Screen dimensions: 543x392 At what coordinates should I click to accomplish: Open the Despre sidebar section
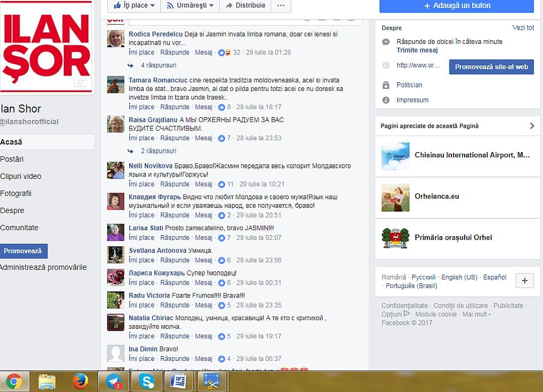point(12,211)
